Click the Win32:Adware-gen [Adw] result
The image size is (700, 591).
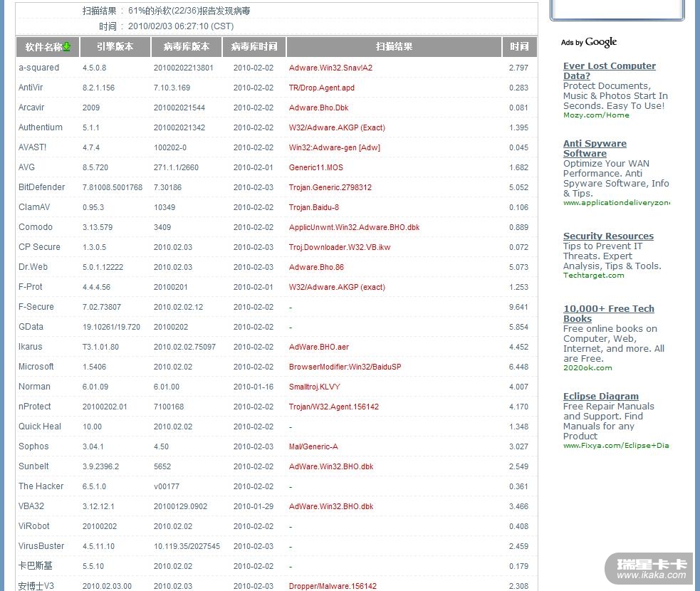pos(335,148)
